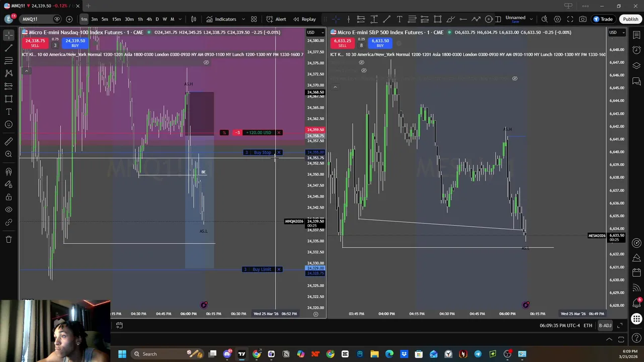
Task: Select the 15m timeframe
Action: (116, 19)
